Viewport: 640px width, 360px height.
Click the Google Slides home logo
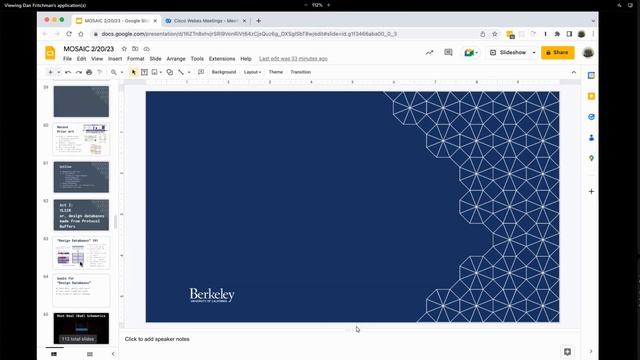click(x=50, y=53)
